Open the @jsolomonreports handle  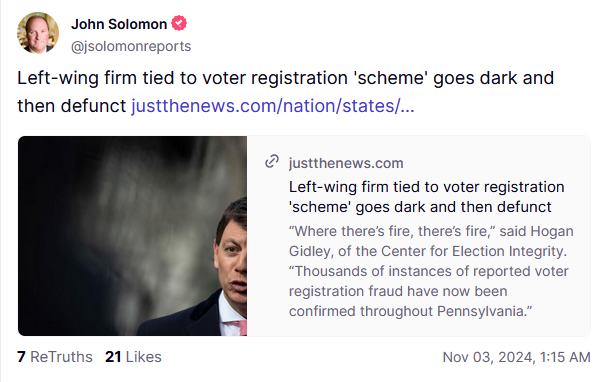[x=131, y=46]
